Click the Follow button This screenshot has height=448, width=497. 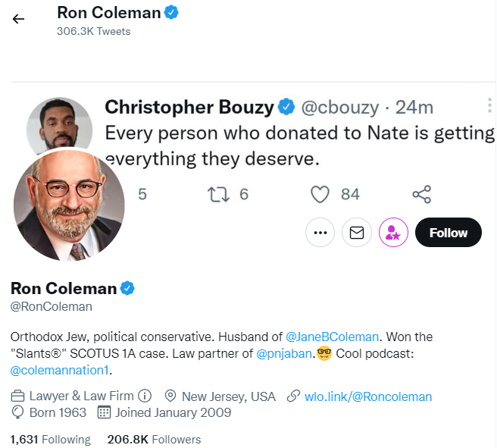pos(449,233)
